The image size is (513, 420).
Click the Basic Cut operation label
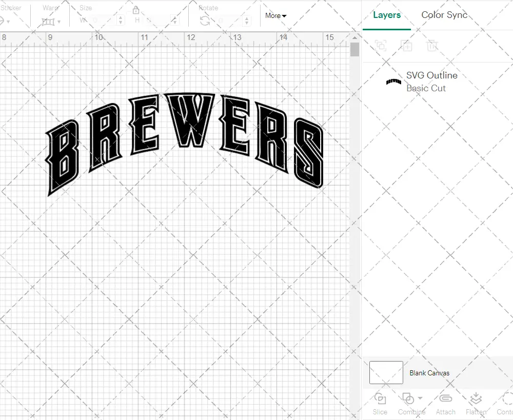[x=426, y=88]
